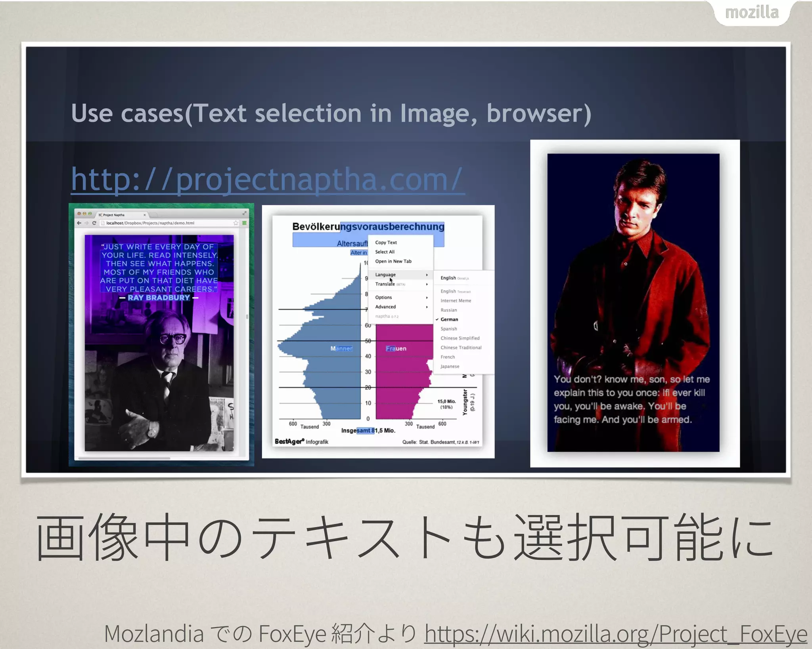
Task: Click the naptha 0.7.2 version entry
Action: click(x=387, y=317)
